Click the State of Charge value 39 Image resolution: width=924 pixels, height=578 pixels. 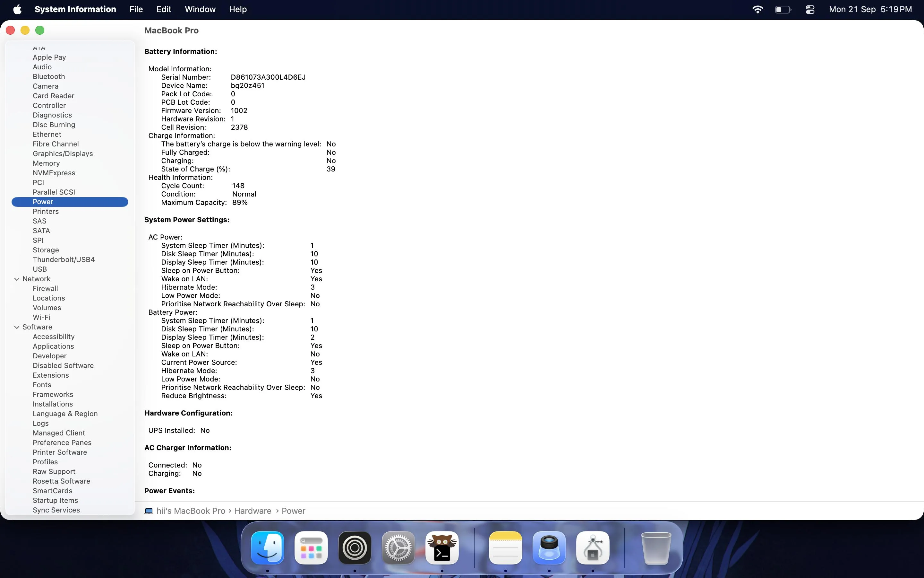(331, 169)
